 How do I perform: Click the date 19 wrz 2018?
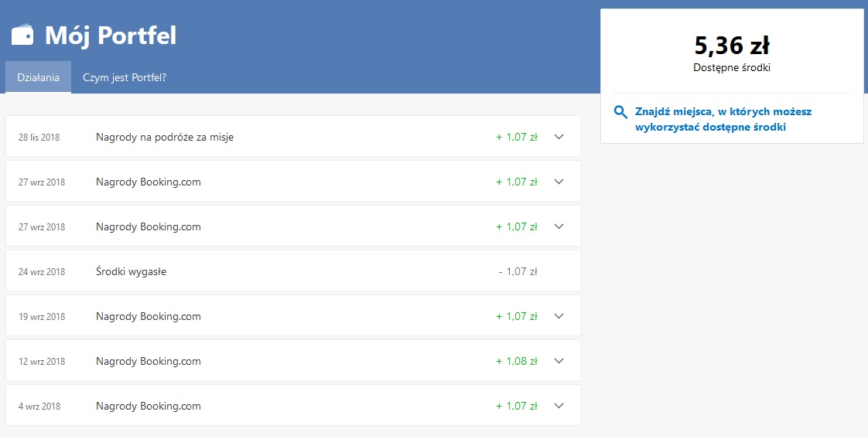(x=42, y=316)
